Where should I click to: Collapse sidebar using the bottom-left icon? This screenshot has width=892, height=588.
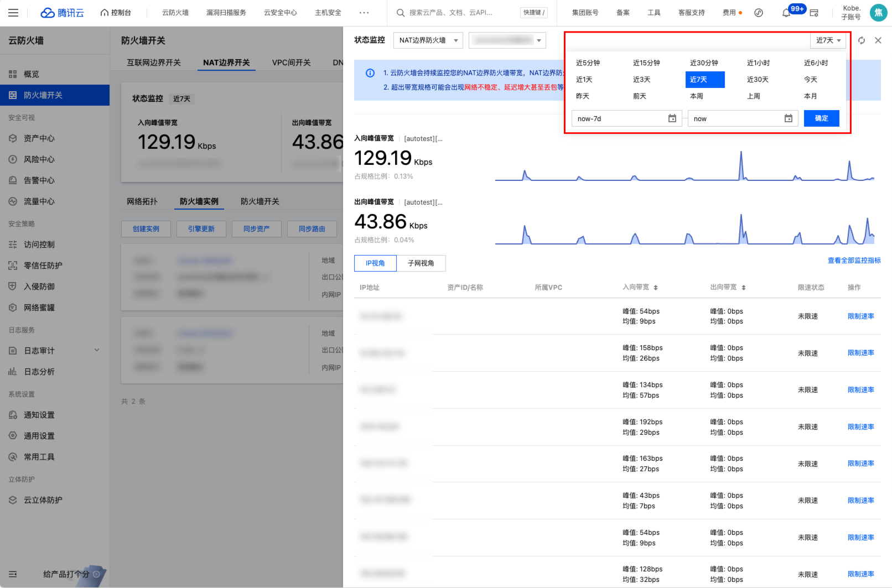coord(13,574)
